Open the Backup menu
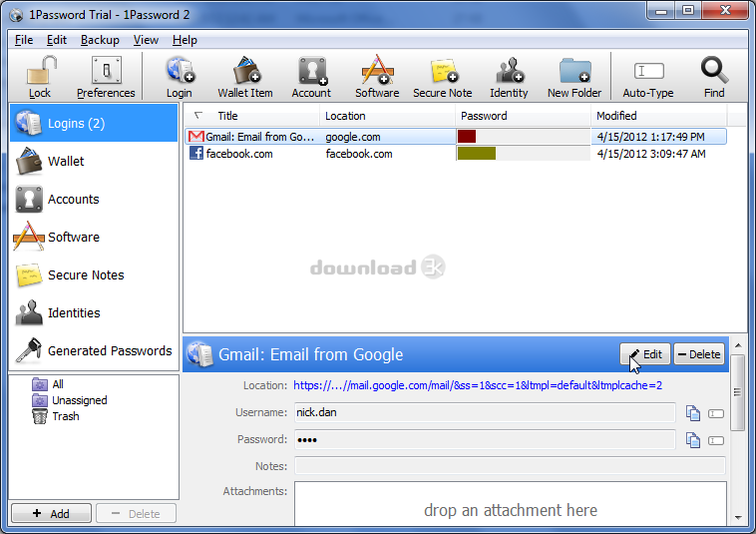756x534 pixels. click(x=100, y=40)
